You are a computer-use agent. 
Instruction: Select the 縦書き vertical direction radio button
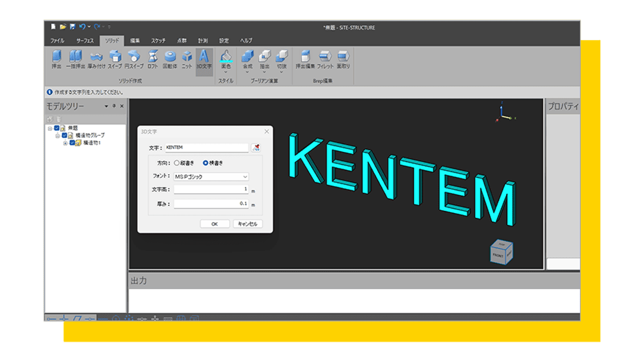click(x=177, y=162)
